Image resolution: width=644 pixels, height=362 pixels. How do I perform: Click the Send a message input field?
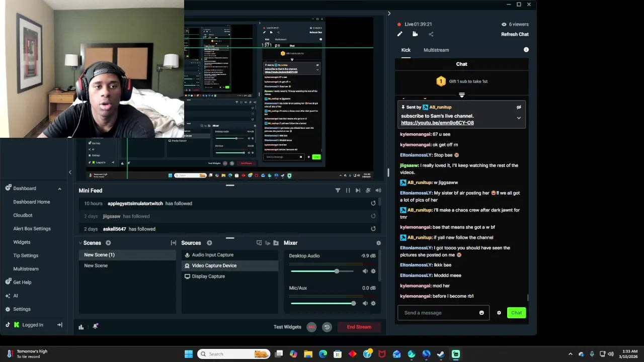(x=443, y=313)
